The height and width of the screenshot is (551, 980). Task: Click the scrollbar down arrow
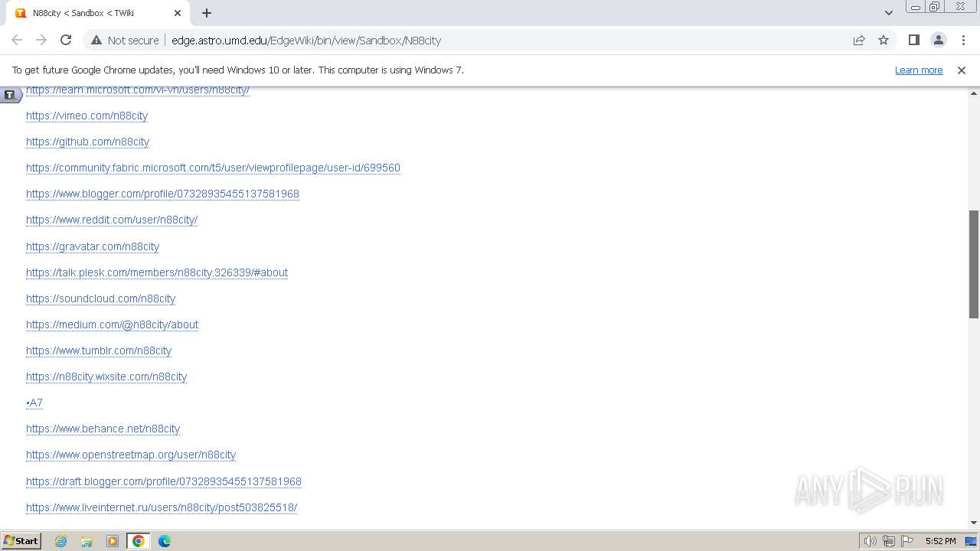[974, 523]
